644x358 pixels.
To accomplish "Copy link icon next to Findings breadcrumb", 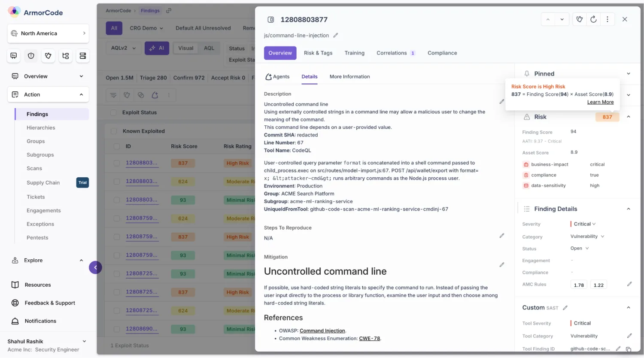I will (169, 11).
